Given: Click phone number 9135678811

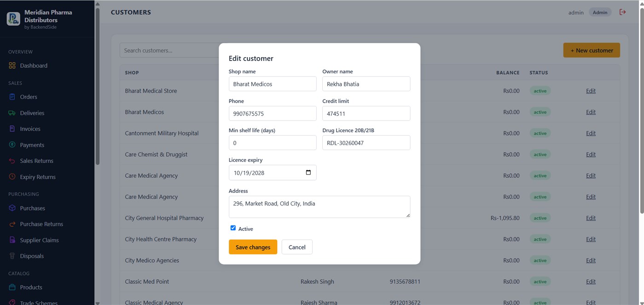Looking at the screenshot, I should pyautogui.click(x=405, y=282).
